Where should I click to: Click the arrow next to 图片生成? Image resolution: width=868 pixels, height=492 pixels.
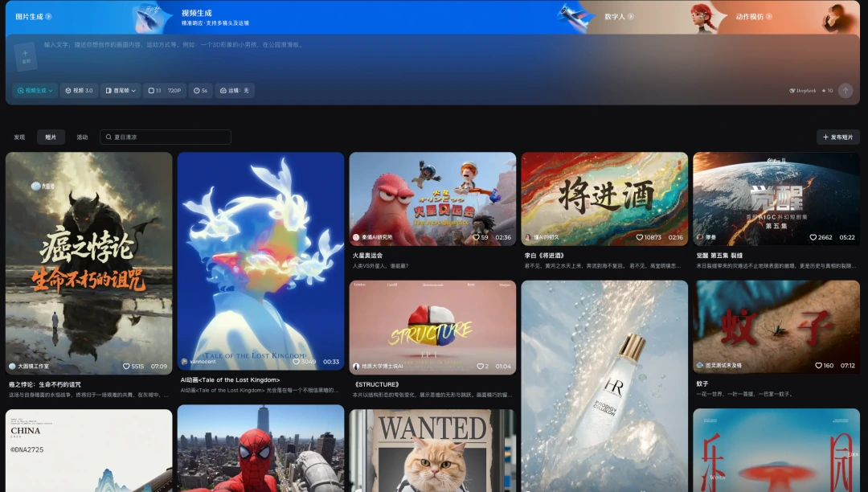(49, 17)
